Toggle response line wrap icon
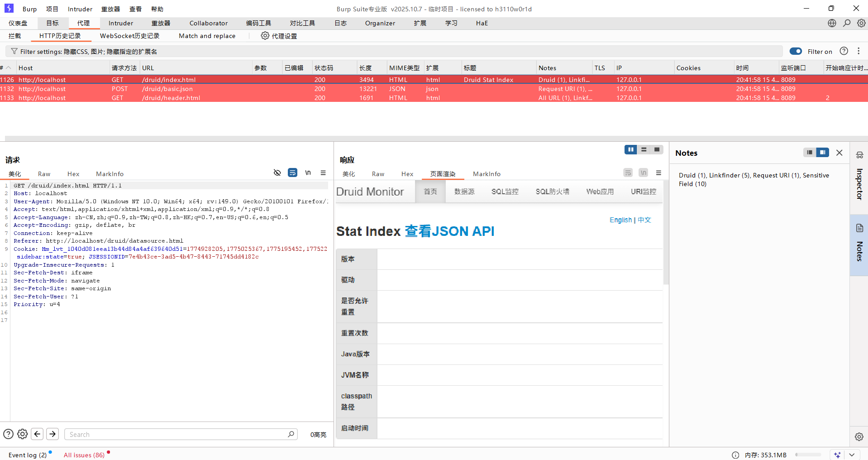Image resolution: width=868 pixels, height=460 pixels. tap(628, 172)
